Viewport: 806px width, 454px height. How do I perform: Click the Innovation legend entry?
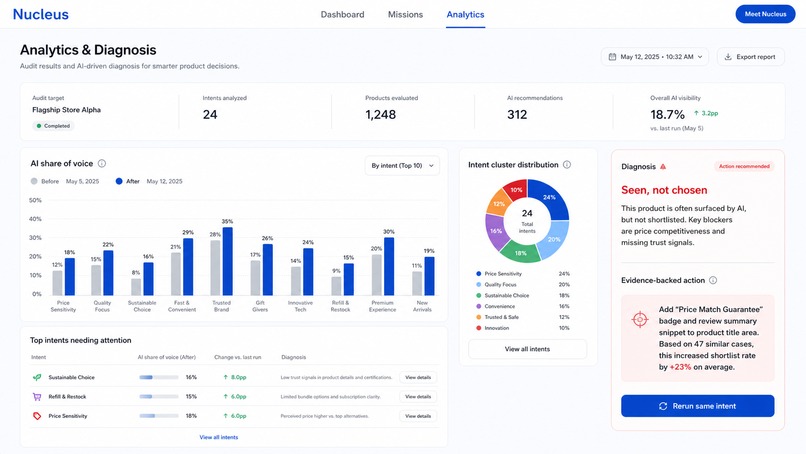(523, 328)
